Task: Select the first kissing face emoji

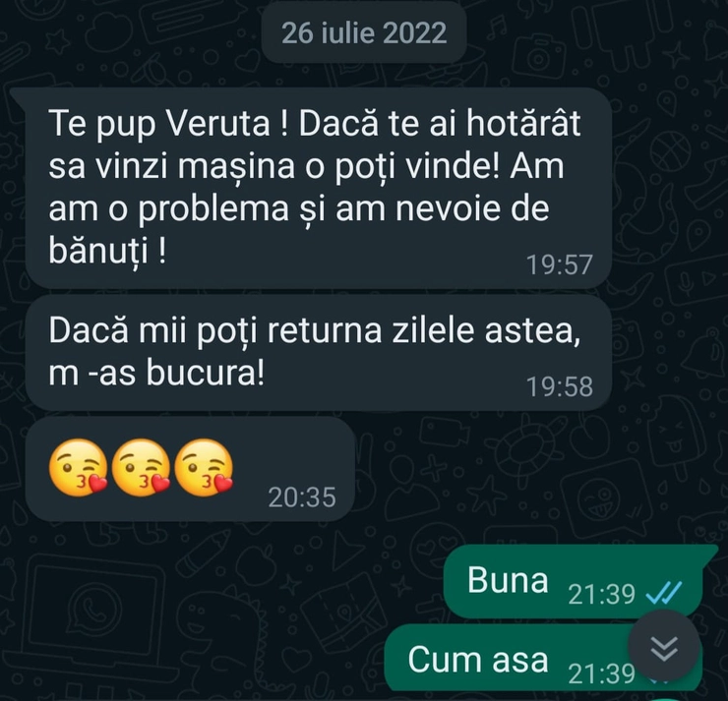Action: tap(78, 467)
